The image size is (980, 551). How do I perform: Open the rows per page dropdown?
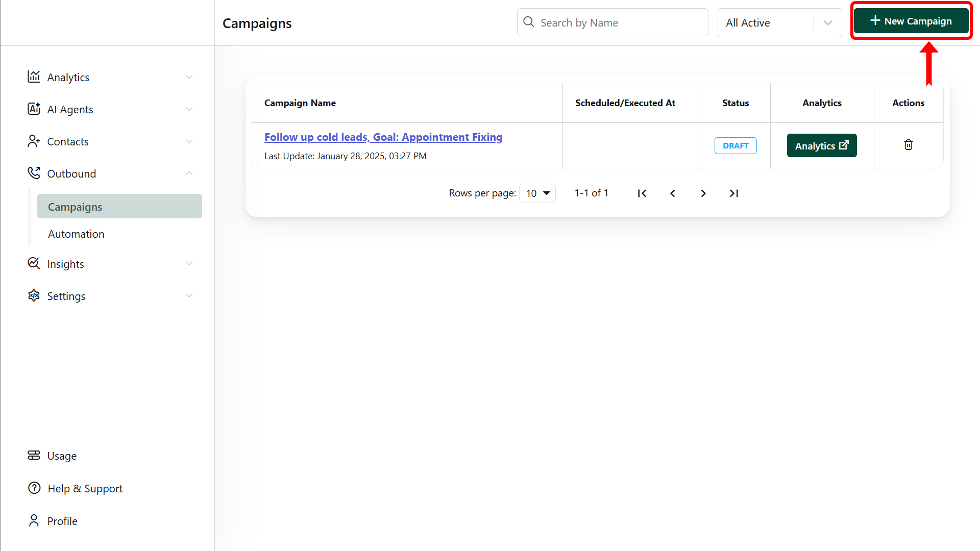tap(537, 193)
